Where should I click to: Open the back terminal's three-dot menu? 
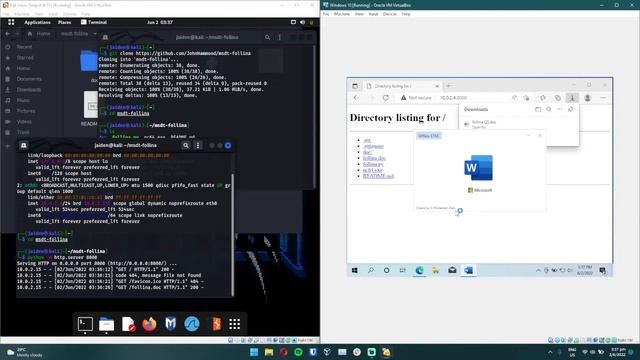(280, 37)
